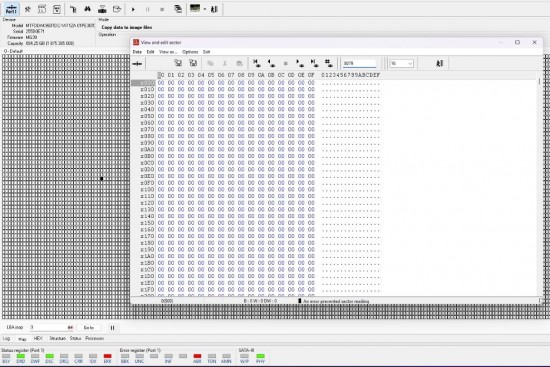The width and height of the screenshot is (550, 367).
Task: Pause the operation in the main toolbar
Action: 147,9
